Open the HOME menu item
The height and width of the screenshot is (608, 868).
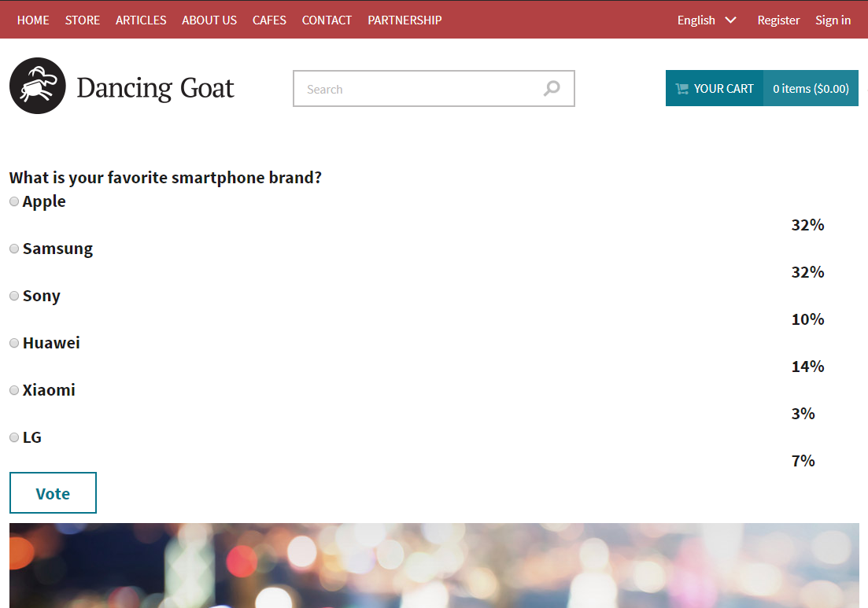pyautogui.click(x=33, y=20)
